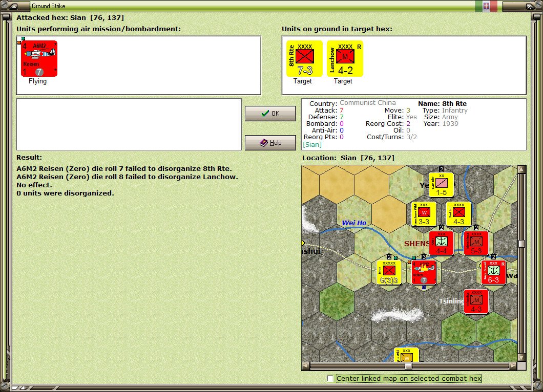Click the 'No effect.' result line
Image resolution: width=543 pixels, height=392 pixels.
[x=34, y=185]
